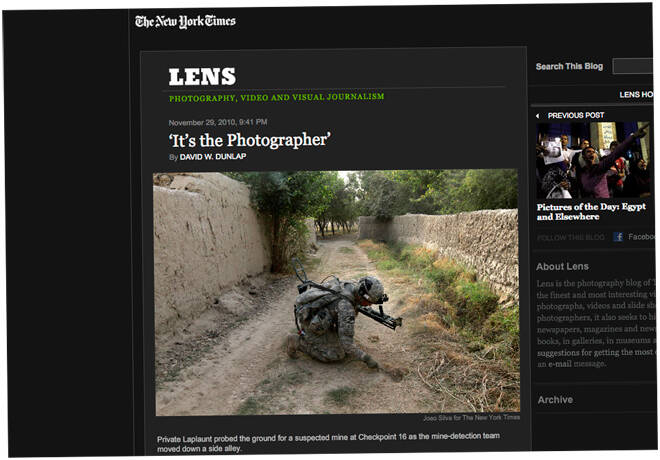This screenshot has height=460, width=660.
Task: Open the Previous Post link
Action: click(x=576, y=115)
